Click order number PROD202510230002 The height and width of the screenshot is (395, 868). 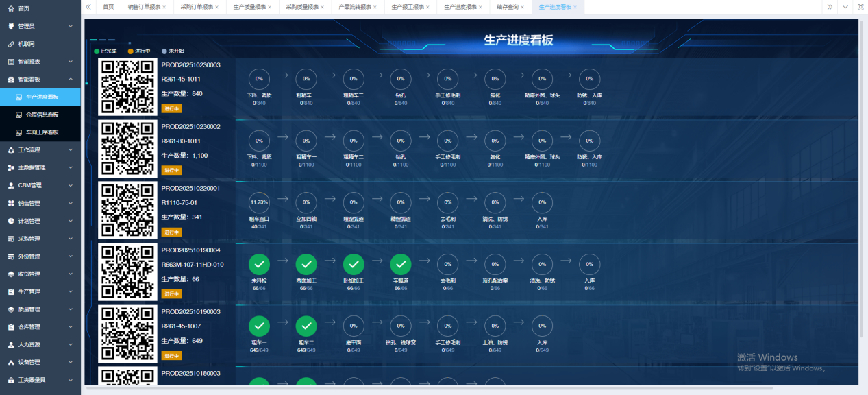pos(190,127)
